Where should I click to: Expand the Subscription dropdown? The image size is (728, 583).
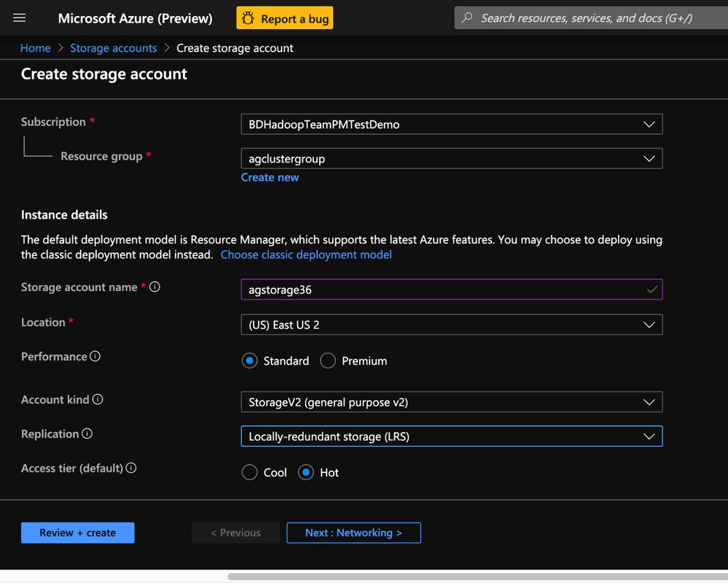[x=649, y=125]
